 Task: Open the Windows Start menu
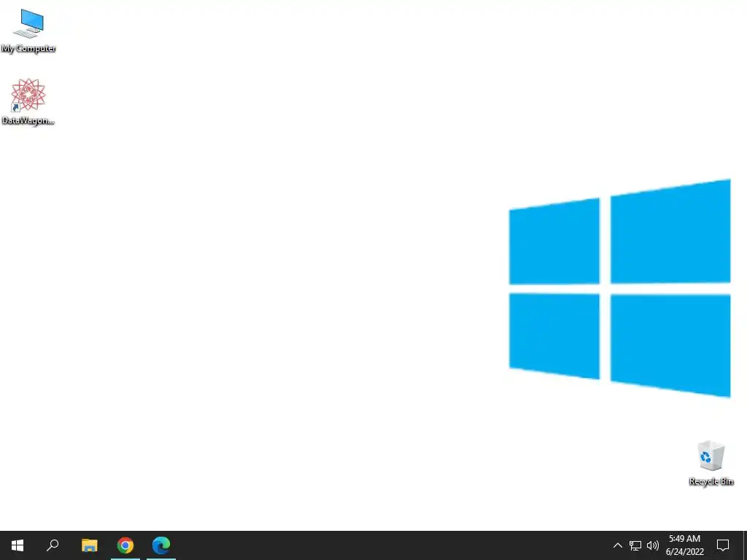point(18,545)
